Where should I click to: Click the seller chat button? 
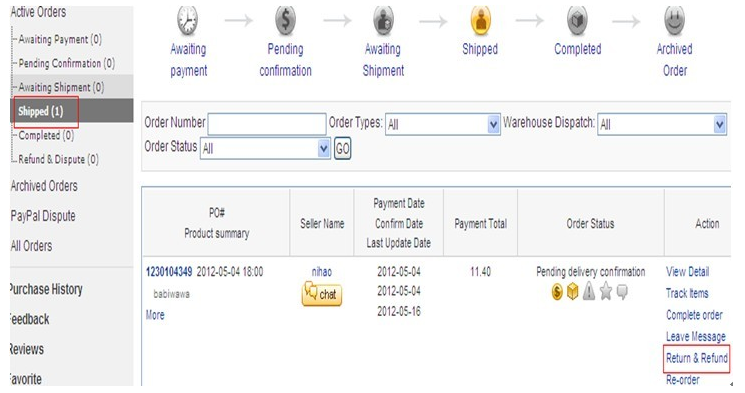coord(322,293)
